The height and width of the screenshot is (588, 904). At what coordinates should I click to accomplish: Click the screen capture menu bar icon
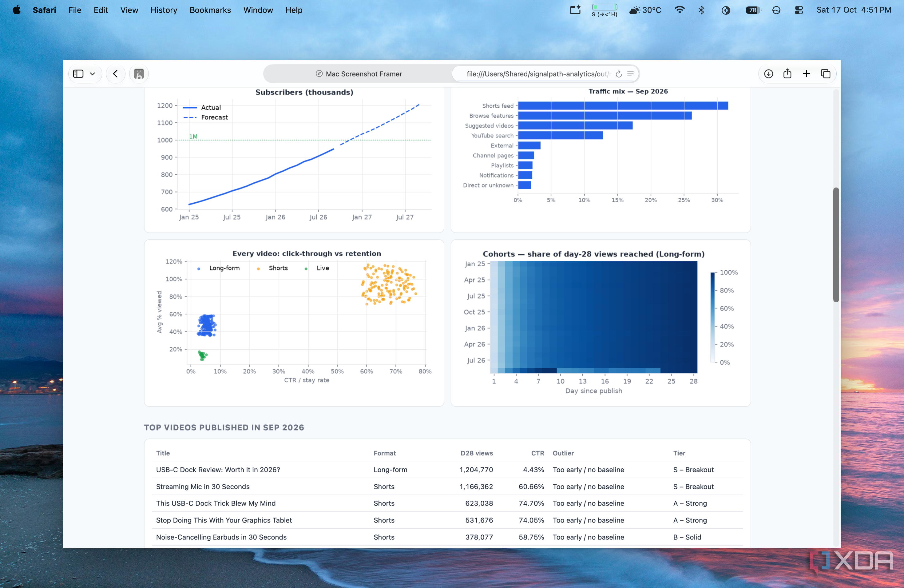click(x=575, y=10)
